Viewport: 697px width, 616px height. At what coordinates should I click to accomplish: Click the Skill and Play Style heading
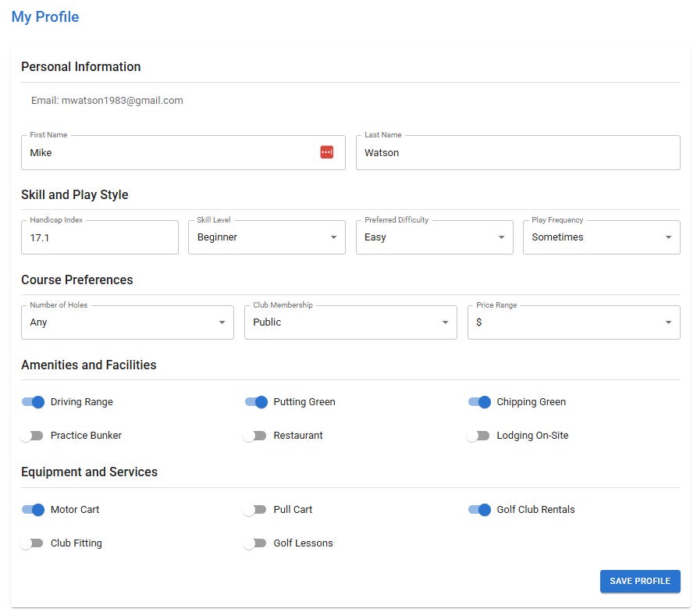[x=75, y=195]
